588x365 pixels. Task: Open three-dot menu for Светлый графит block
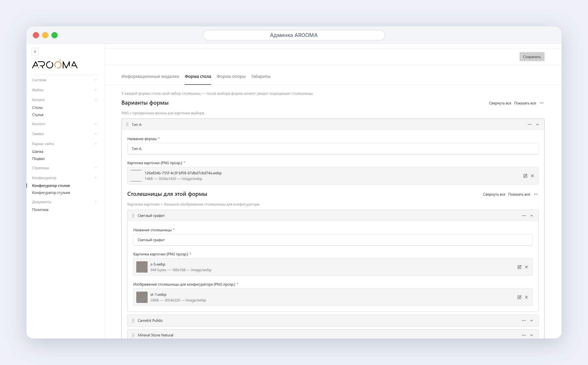point(524,216)
